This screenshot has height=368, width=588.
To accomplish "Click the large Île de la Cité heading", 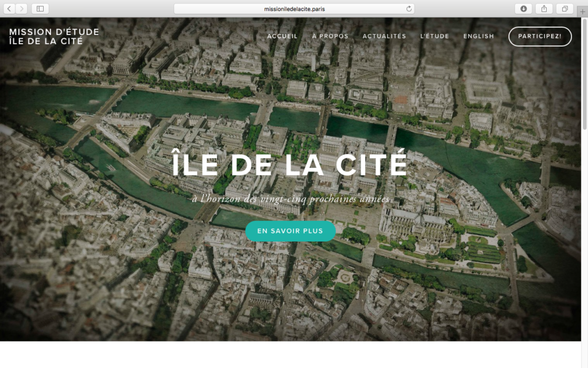I will click(x=290, y=164).
